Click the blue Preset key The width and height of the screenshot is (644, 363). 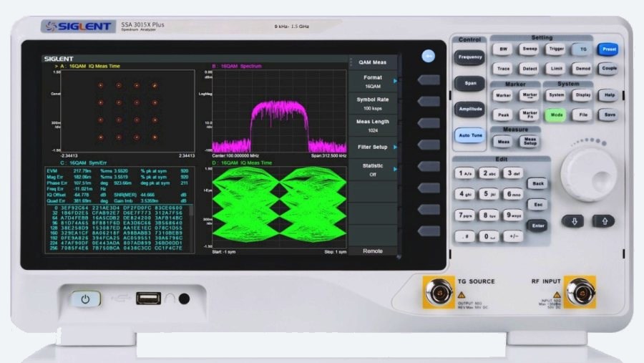609,49
